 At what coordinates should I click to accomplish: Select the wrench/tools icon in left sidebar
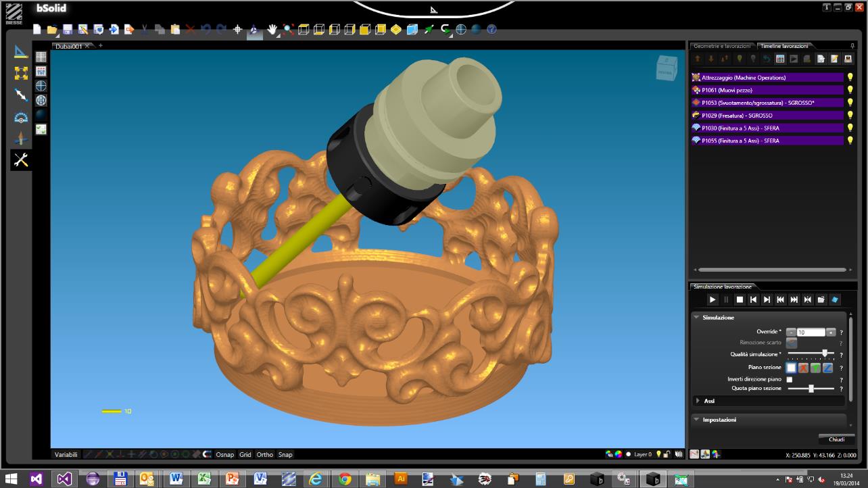tap(21, 160)
